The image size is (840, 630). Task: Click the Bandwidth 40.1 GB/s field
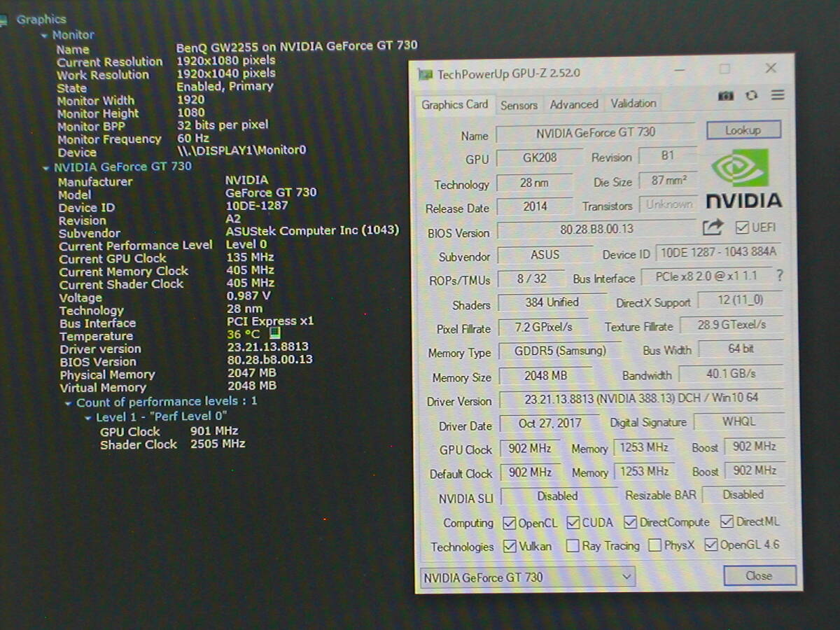point(731,374)
